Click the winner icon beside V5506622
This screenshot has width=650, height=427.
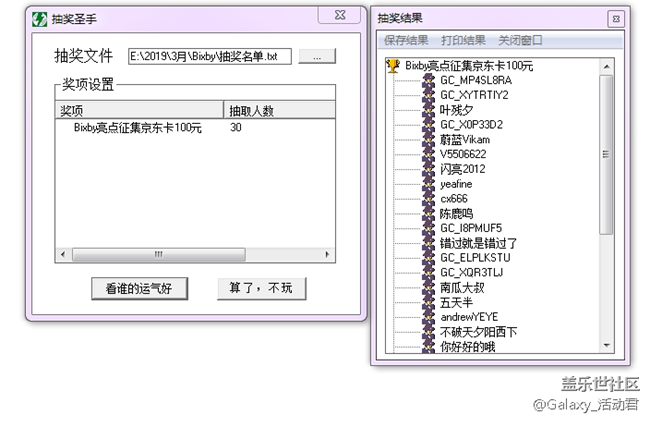(428, 154)
